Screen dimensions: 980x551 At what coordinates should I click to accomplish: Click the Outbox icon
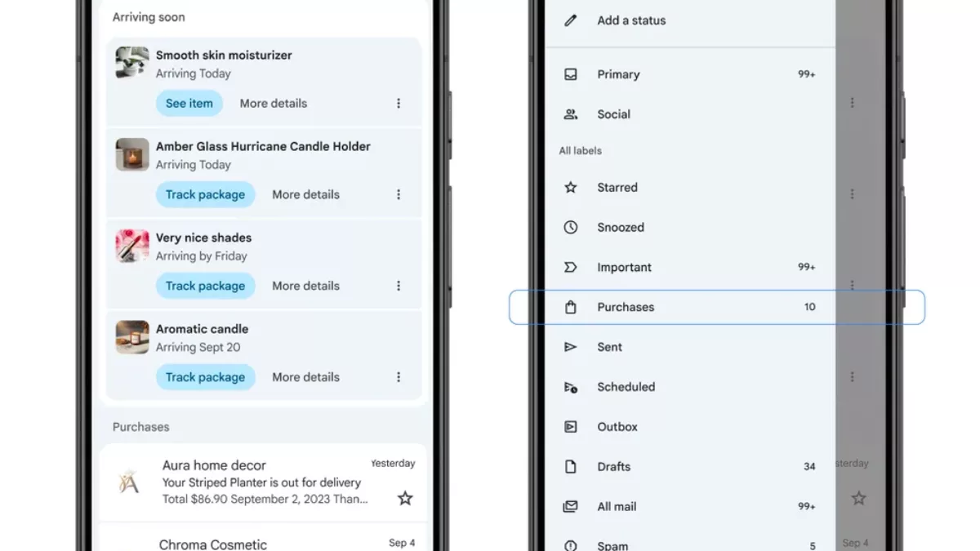pos(571,427)
